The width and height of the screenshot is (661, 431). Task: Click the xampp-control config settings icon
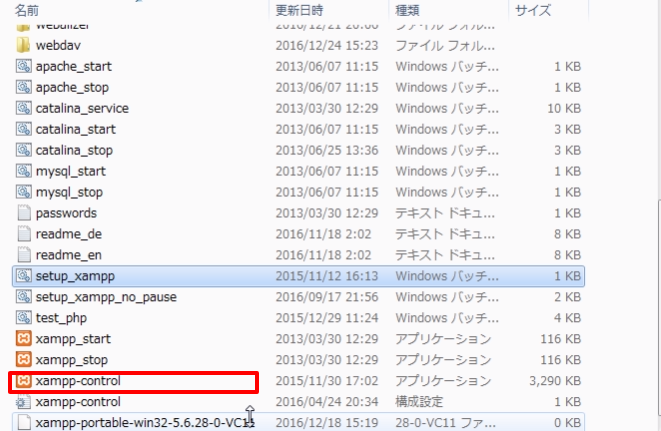tap(24, 401)
